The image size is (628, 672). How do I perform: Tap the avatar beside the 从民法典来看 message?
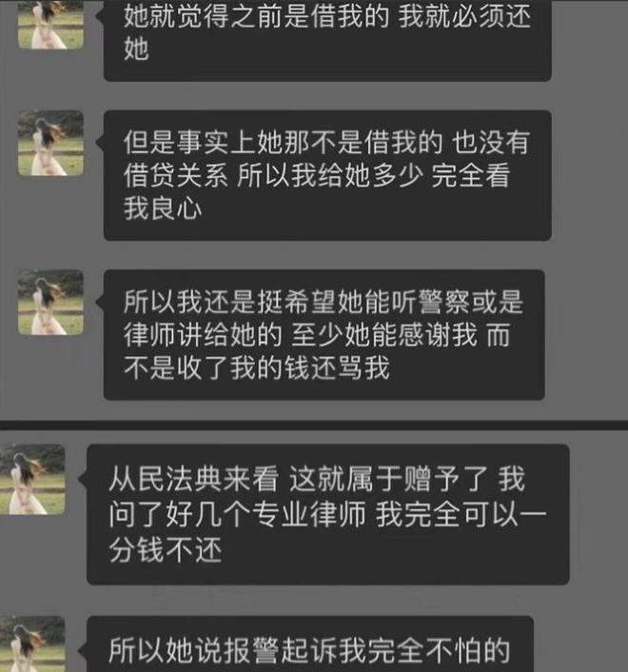32,479
